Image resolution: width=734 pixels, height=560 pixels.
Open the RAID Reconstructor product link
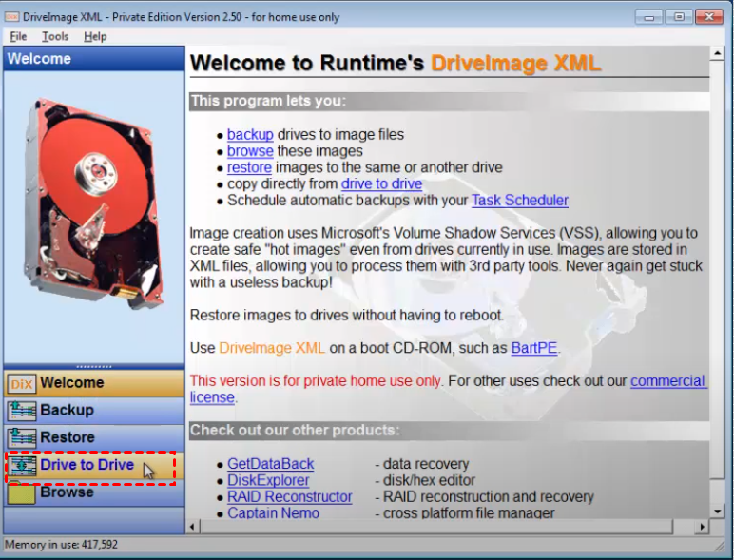(x=289, y=497)
